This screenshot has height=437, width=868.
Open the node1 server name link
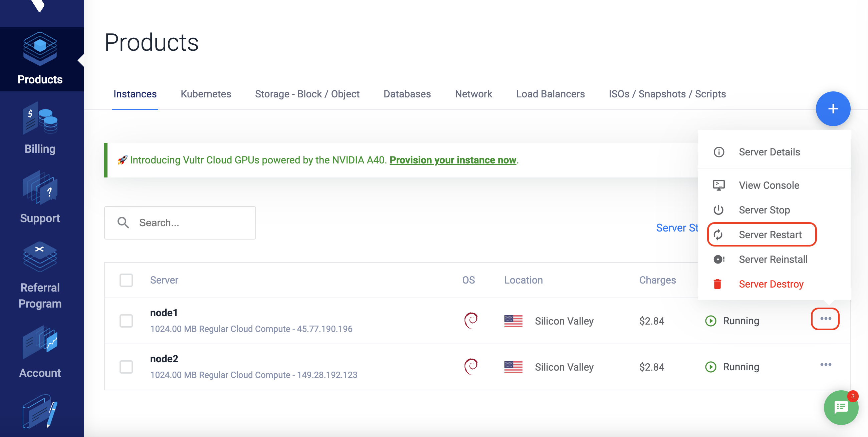pyautogui.click(x=164, y=313)
